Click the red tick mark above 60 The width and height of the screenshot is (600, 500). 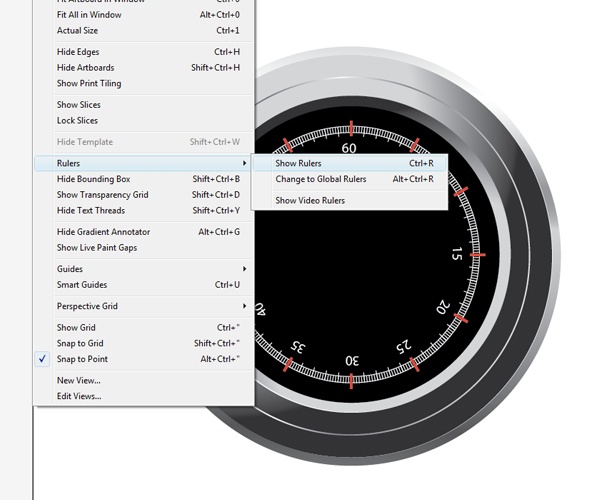351,129
